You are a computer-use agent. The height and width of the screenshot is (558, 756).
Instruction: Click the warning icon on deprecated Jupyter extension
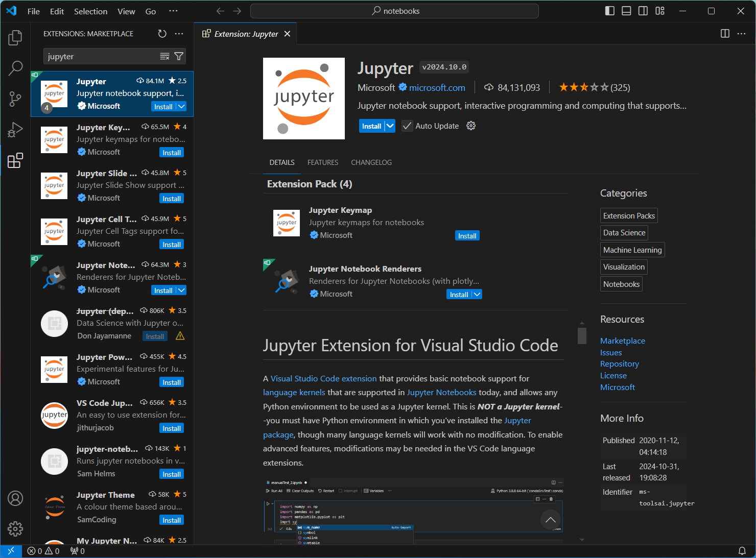pyautogui.click(x=180, y=336)
